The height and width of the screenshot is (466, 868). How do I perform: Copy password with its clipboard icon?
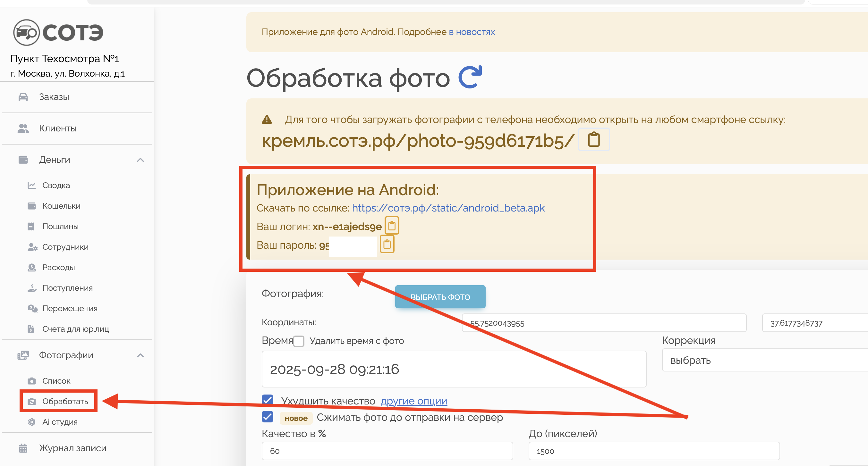coord(387,244)
